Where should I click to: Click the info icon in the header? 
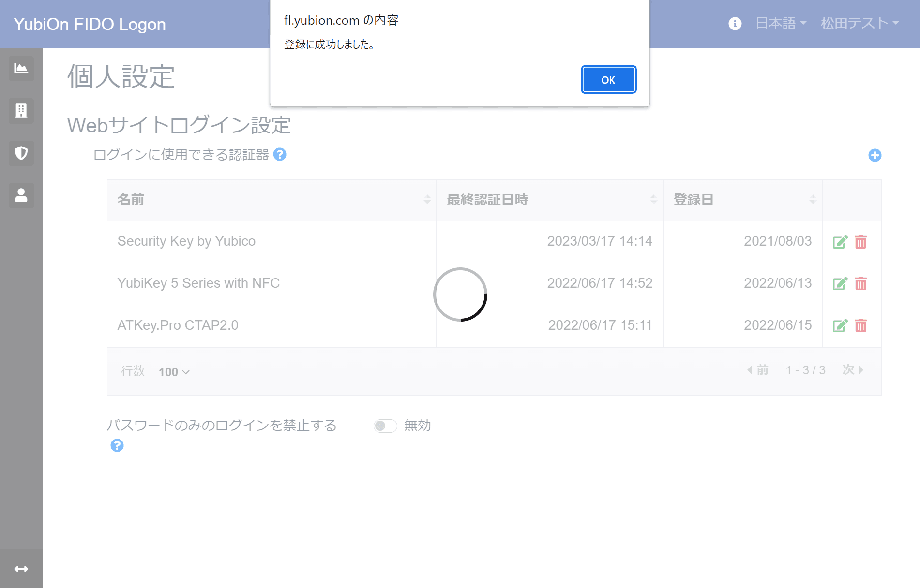click(x=735, y=23)
